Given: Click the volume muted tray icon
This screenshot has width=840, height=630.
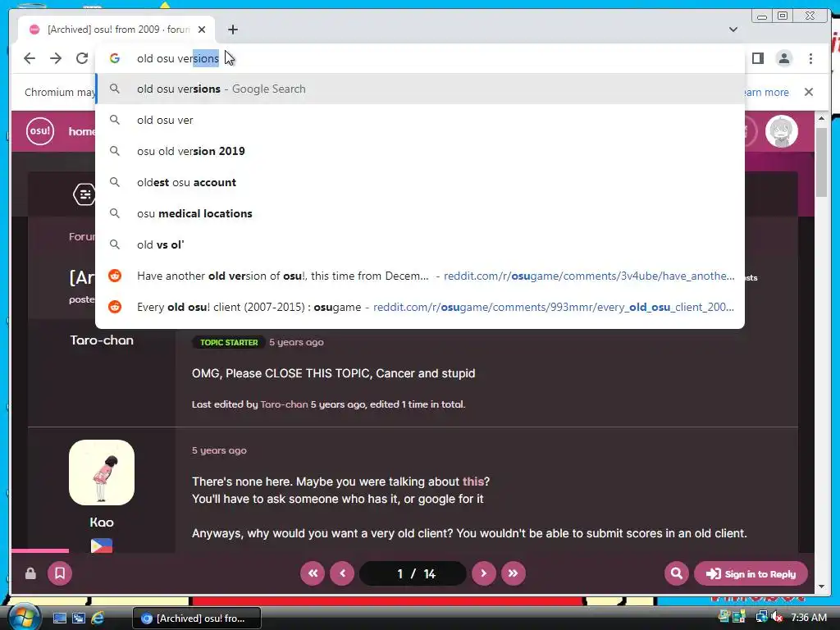Looking at the screenshot, I should [x=776, y=618].
